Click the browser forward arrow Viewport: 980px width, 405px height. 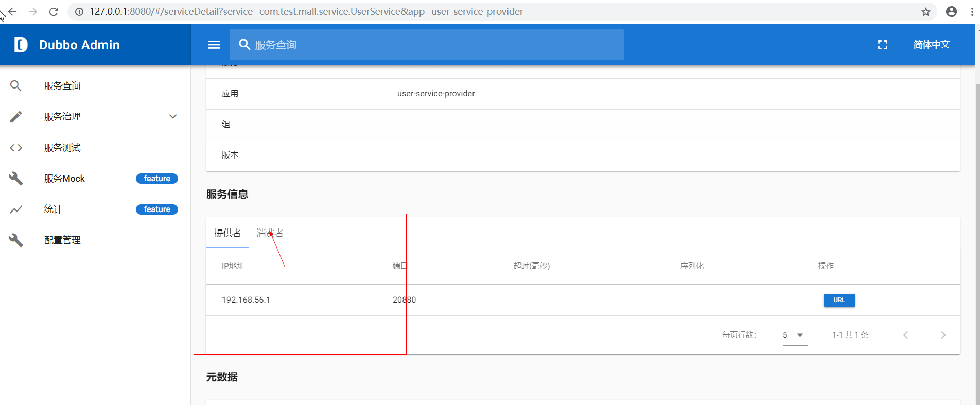33,11
